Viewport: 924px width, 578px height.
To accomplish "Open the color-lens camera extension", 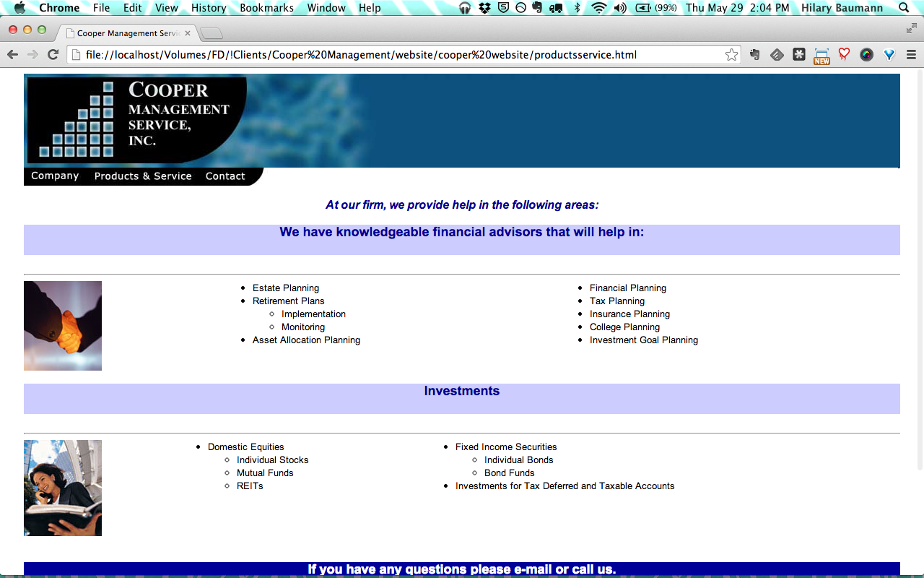I will click(x=866, y=54).
